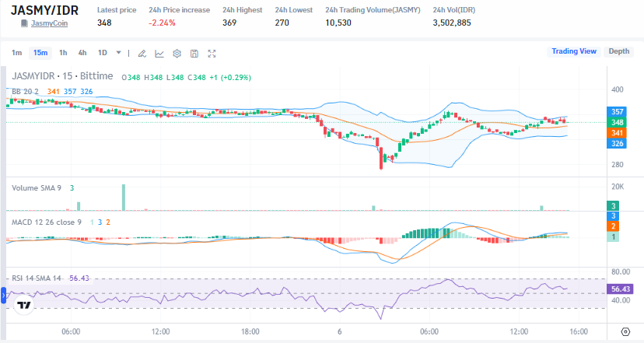Expand the left side panel arrow
Viewport: 644px width, 343px height.
coord(3,296)
